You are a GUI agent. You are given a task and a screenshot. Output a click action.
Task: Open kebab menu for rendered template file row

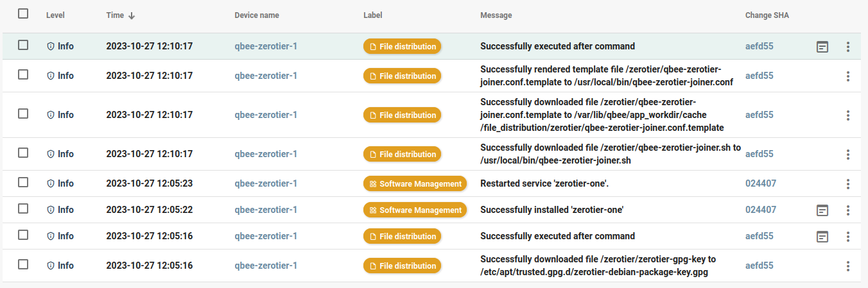[848, 76]
